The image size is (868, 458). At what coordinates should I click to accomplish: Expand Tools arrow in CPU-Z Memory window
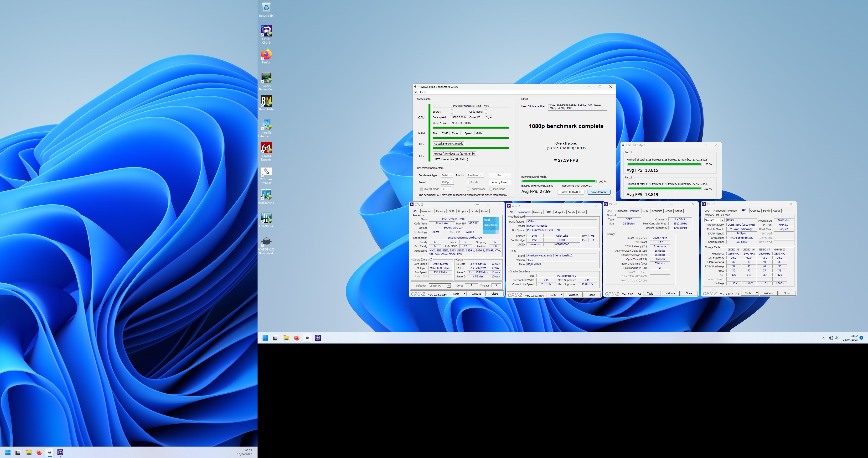pyautogui.click(x=658, y=294)
